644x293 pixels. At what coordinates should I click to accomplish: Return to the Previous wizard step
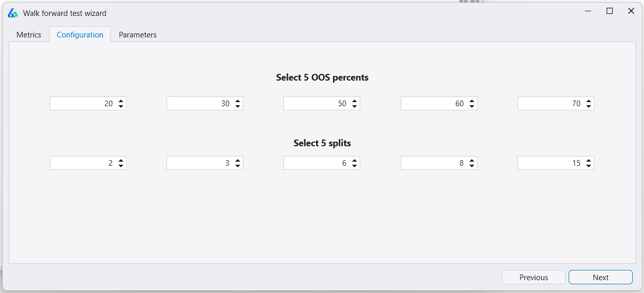point(533,277)
